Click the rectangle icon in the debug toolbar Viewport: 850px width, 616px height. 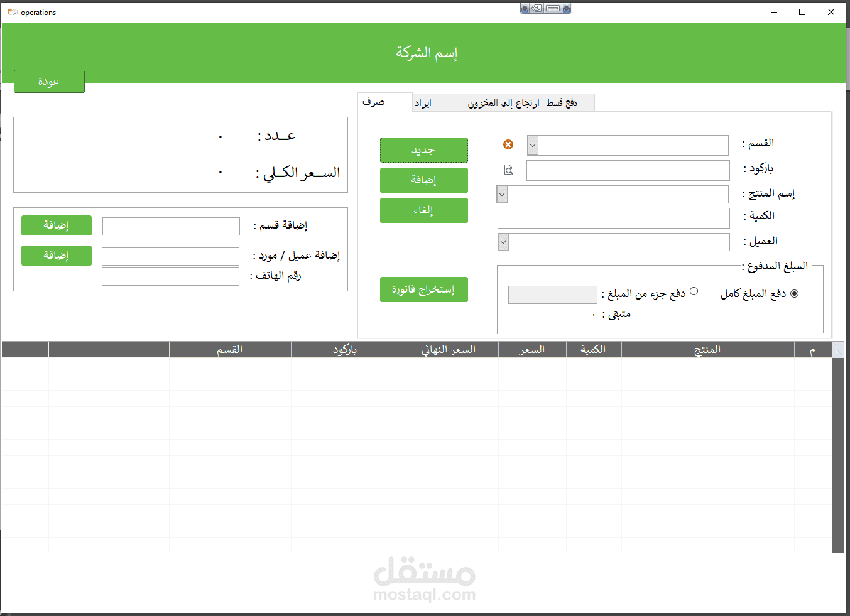pyautogui.click(x=553, y=8)
